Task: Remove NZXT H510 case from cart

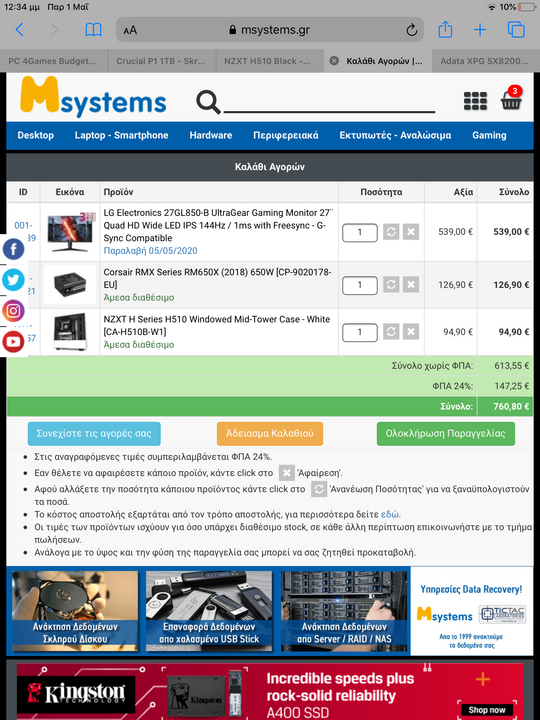Action: (x=411, y=332)
